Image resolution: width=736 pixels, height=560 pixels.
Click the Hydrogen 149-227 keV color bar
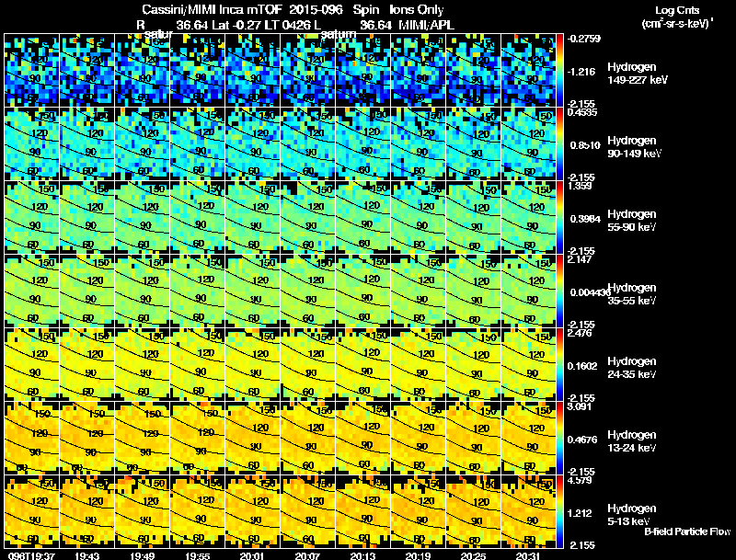pyautogui.click(x=560, y=71)
